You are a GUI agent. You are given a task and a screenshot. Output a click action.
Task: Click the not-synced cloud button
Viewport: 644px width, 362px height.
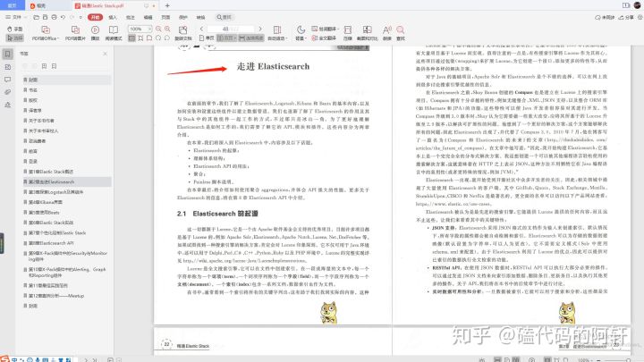[605, 17]
